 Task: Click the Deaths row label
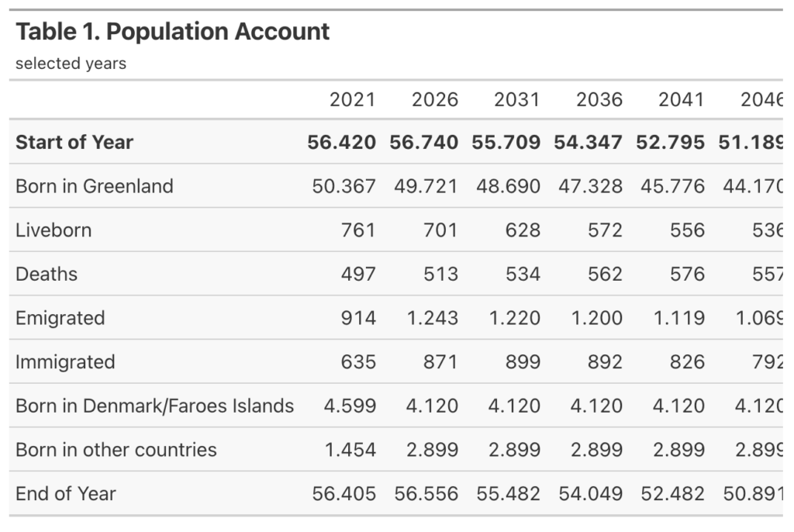click(x=47, y=274)
